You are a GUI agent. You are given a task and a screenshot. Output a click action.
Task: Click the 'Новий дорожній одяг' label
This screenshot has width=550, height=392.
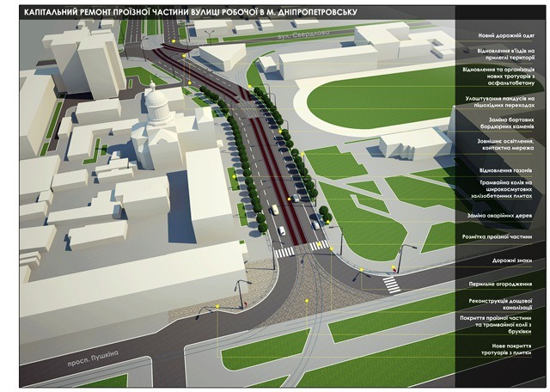tap(505, 36)
